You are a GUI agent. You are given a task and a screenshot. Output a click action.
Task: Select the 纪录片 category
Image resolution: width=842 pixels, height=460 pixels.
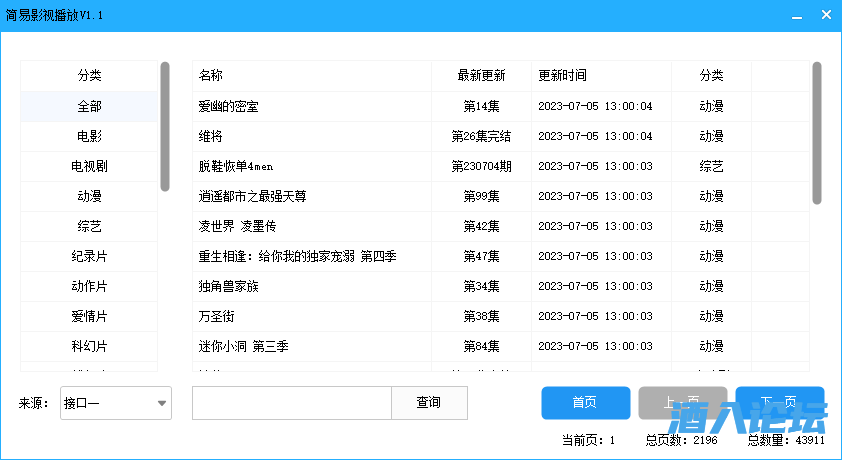tap(90, 256)
